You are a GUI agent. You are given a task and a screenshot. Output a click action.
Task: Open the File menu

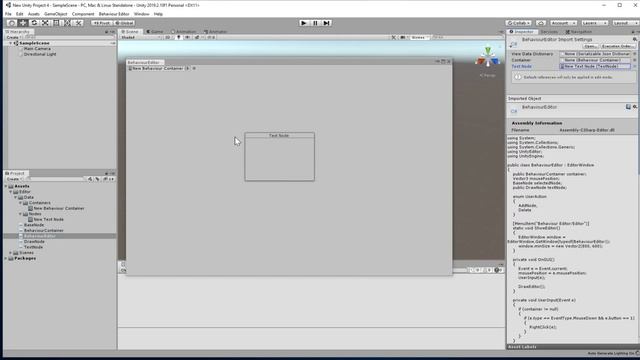(x=8, y=14)
